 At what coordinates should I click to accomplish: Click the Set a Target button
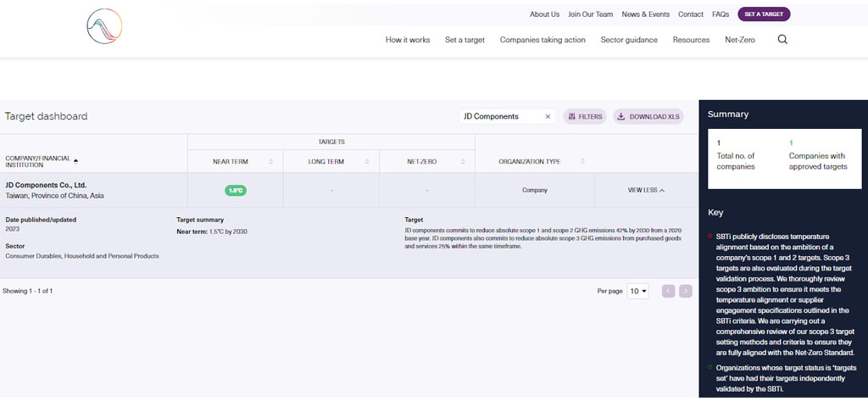(x=763, y=14)
